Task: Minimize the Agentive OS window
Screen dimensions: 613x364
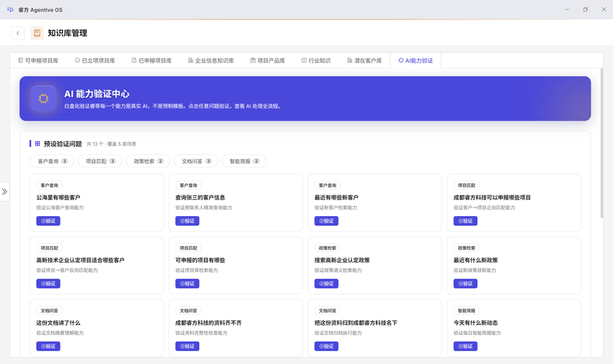Action: [567, 9]
